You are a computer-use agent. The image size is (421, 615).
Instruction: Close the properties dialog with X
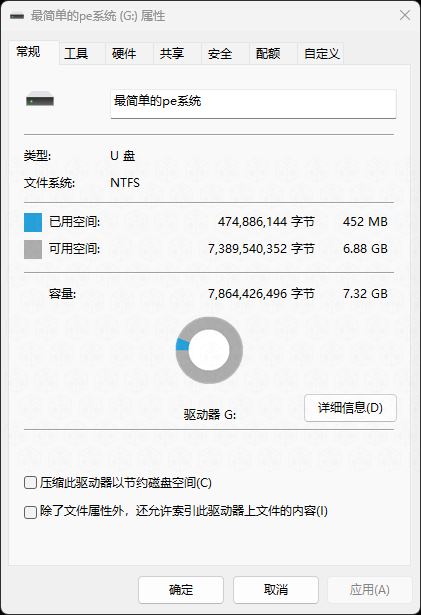point(405,15)
